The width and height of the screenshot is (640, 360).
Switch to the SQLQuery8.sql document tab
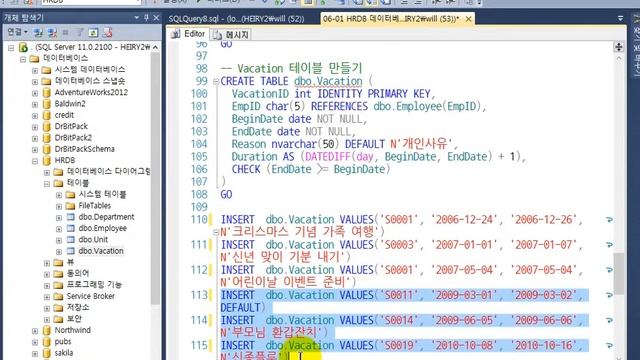[236, 19]
